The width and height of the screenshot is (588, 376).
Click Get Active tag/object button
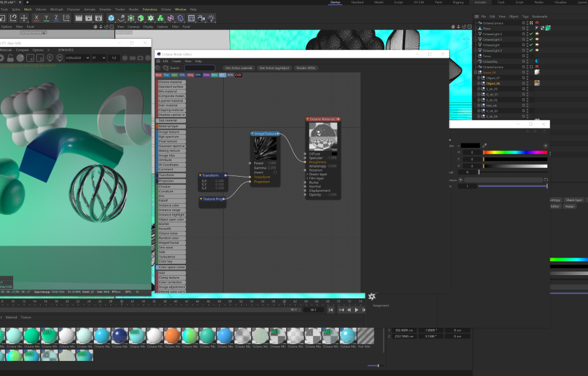pyautogui.click(x=274, y=68)
